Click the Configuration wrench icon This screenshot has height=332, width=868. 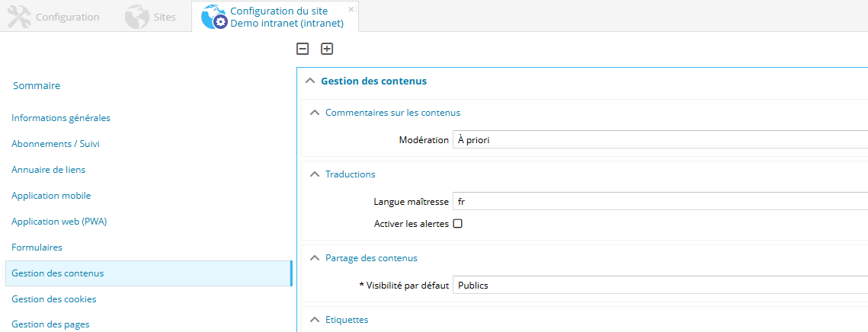pyautogui.click(x=19, y=17)
